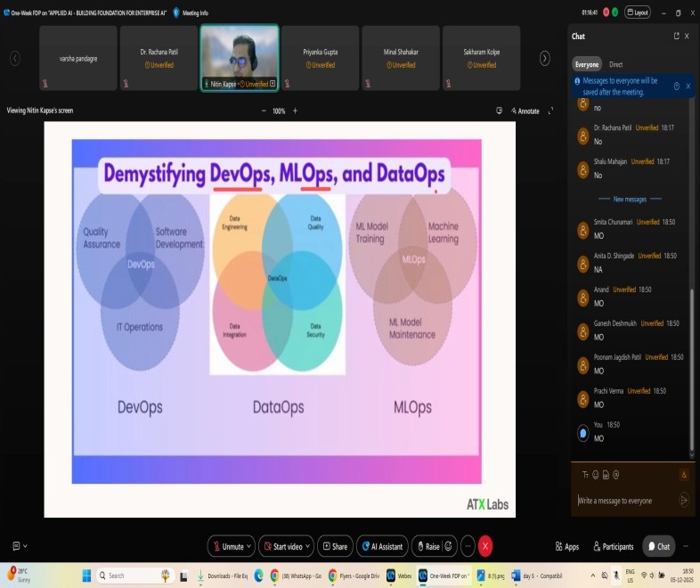700x588 pixels.
Task: Click the text formatting icon in chat
Action: click(x=585, y=475)
